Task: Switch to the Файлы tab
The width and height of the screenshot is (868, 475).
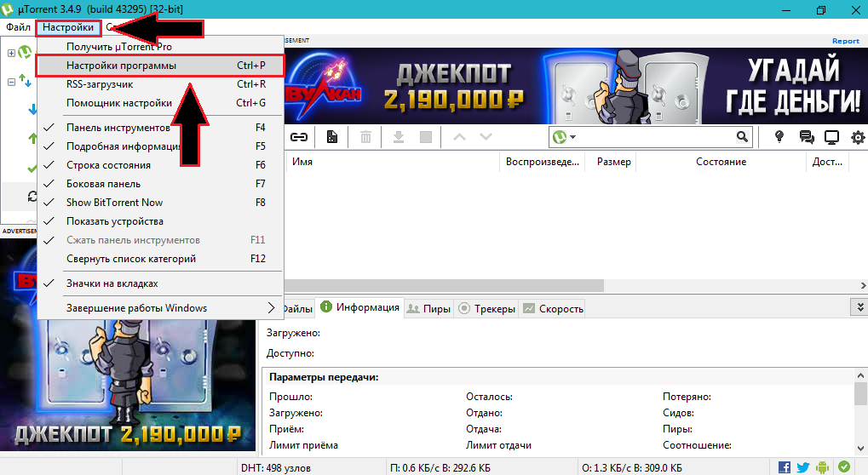Action: pos(299,308)
